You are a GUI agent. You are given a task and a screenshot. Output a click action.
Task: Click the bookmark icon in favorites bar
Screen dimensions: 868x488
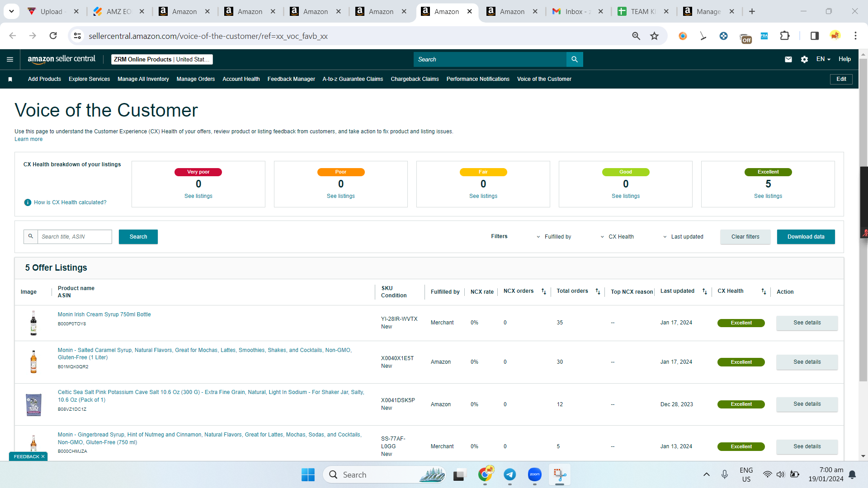coord(10,79)
